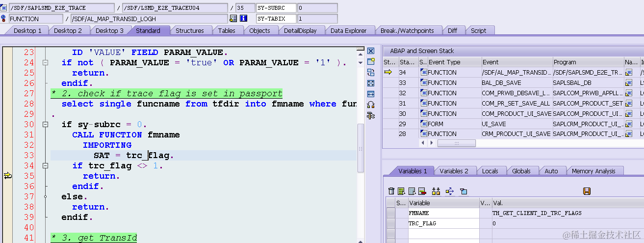Click the tool settings icon beside editor
The height and width of the screenshot is (243, 644).
(371, 115)
